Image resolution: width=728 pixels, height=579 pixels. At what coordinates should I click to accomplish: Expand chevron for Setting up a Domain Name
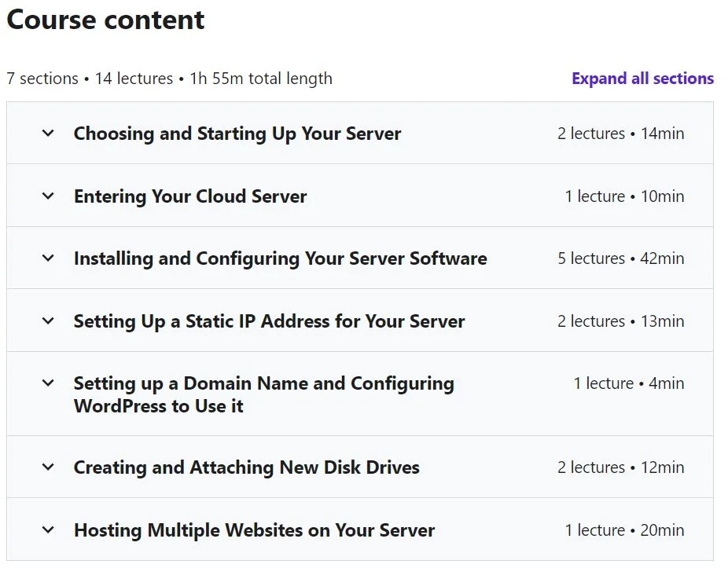tap(48, 383)
